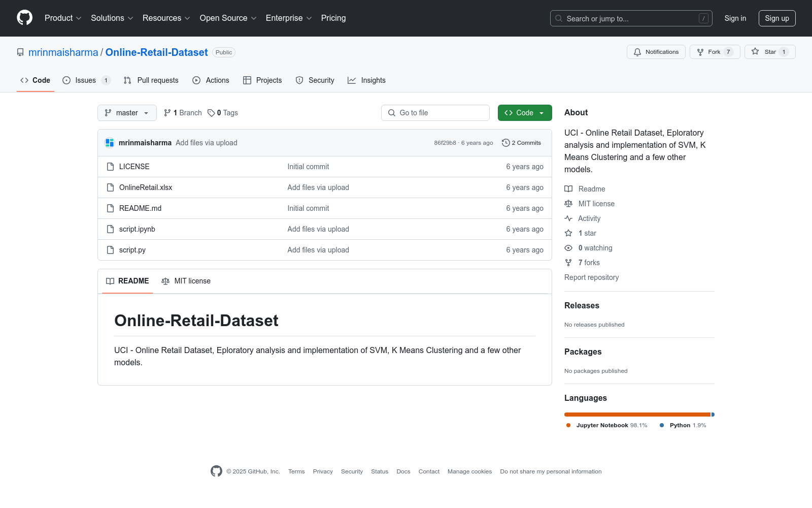Open the Releases section heading
The image size is (812, 508).
click(x=582, y=305)
